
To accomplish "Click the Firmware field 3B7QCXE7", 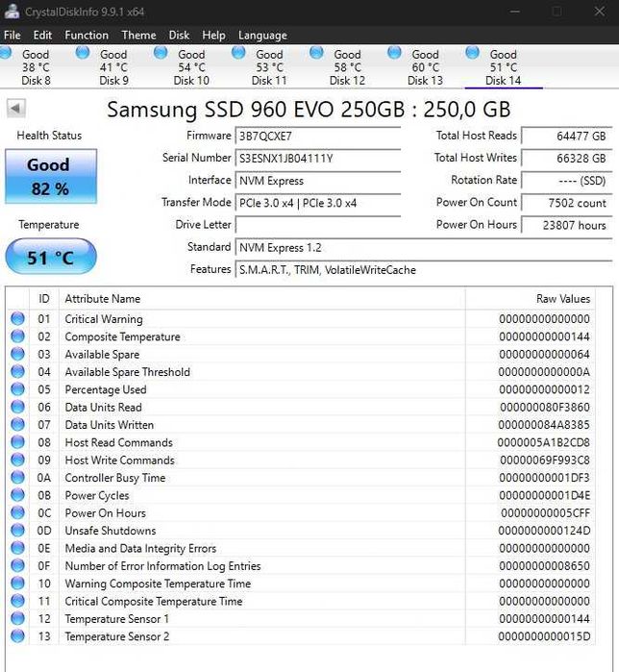I will [x=318, y=137].
